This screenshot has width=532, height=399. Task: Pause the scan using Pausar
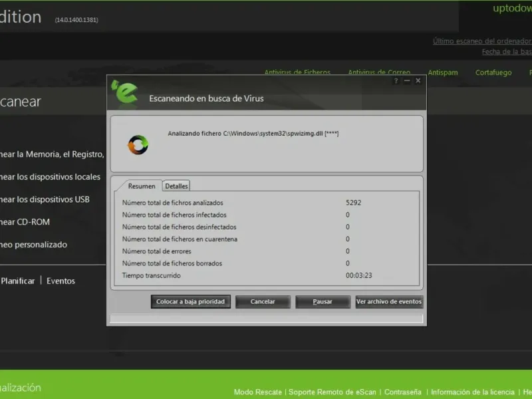click(x=323, y=302)
